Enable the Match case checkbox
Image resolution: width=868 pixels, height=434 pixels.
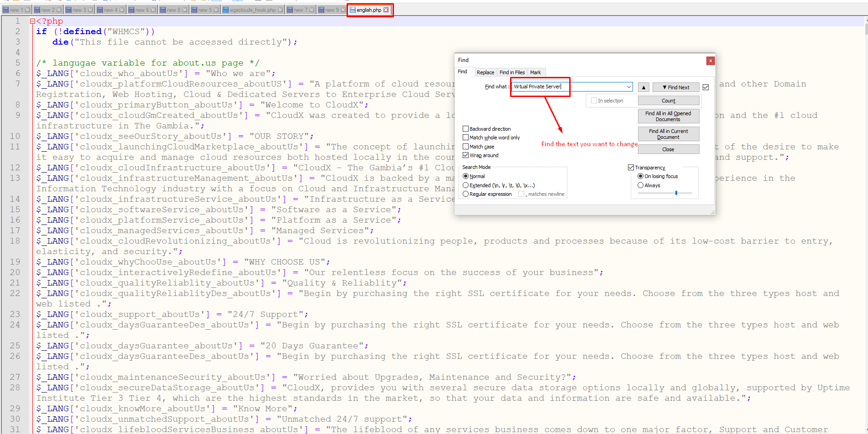point(465,147)
